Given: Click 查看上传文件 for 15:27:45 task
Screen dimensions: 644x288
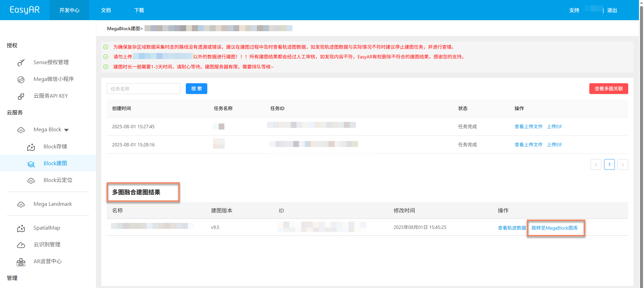Looking at the screenshot, I should tap(529, 127).
